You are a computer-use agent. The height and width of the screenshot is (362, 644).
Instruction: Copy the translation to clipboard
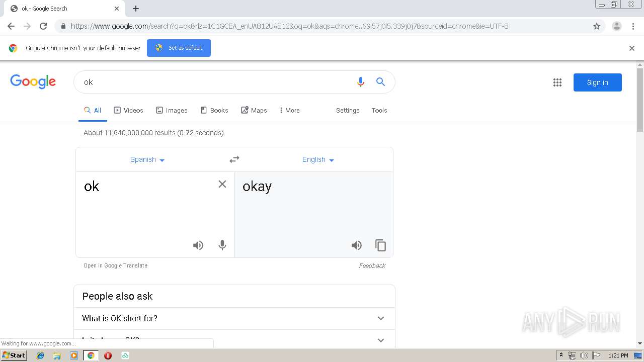pyautogui.click(x=380, y=245)
